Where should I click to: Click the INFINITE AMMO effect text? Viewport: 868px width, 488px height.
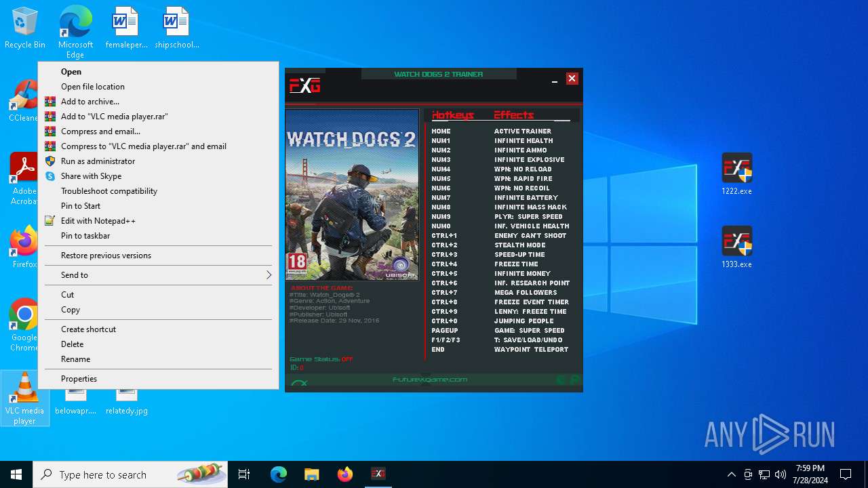click(x=521, y=150)
